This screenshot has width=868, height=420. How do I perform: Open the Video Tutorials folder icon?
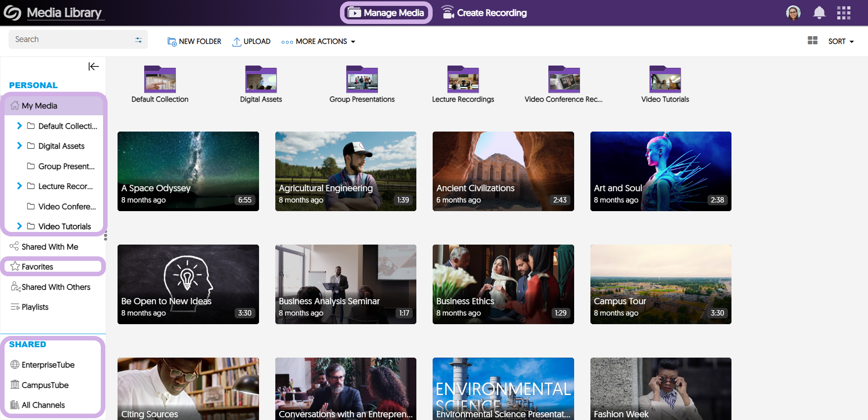point(665,80)
